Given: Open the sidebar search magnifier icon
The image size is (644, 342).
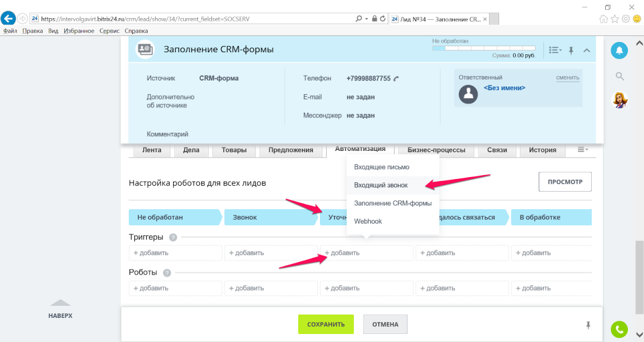Looking at the screenshot, I should (620, 76).
